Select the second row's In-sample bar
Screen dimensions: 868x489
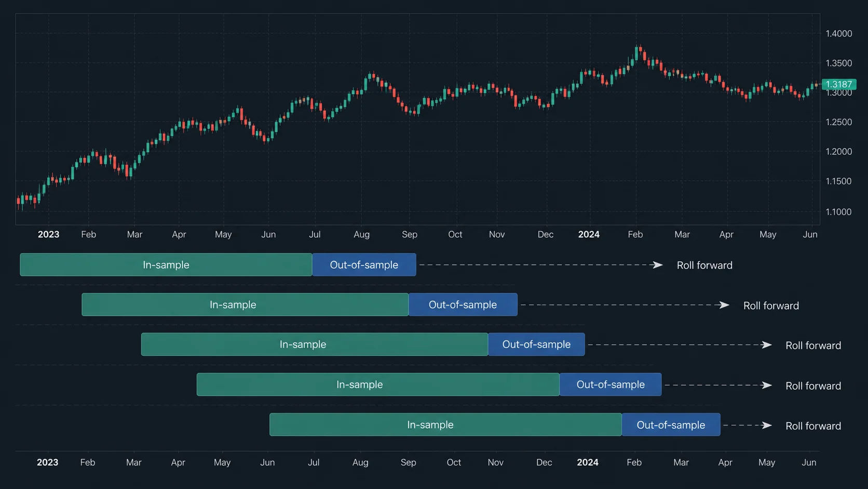(x=245, y=305)
